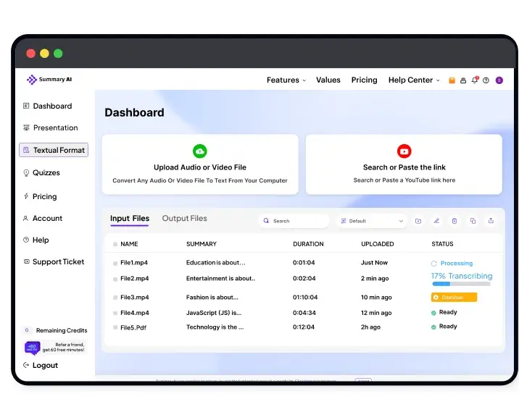Click the pencil edit icon
This screenshot has width=519, height=420.
click(x=436, y=221)
